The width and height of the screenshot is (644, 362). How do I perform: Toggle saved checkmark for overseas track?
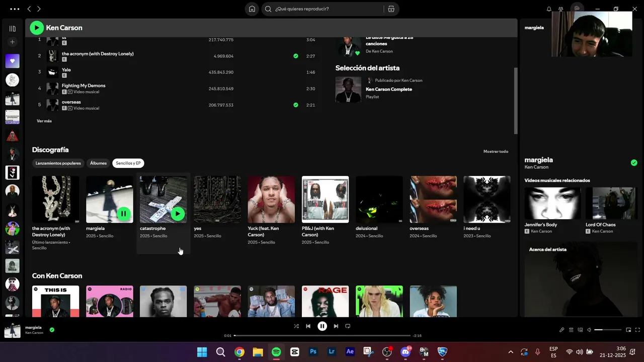tap(296, 105)
